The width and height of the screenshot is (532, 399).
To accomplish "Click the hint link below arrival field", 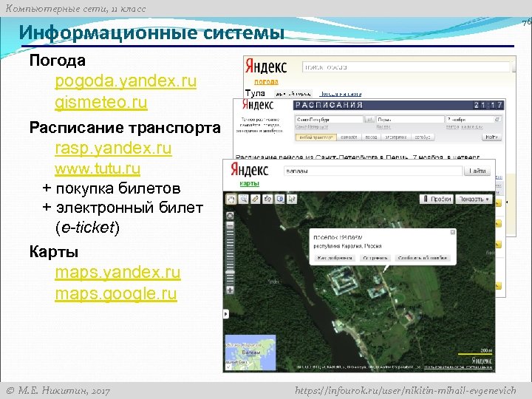I will click(x=383, y=127).
